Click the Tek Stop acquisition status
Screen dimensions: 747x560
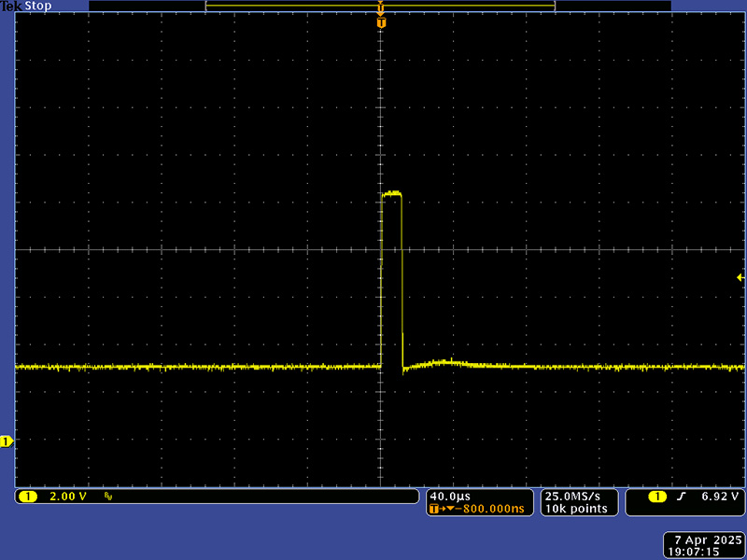click(x=26, y=6)
